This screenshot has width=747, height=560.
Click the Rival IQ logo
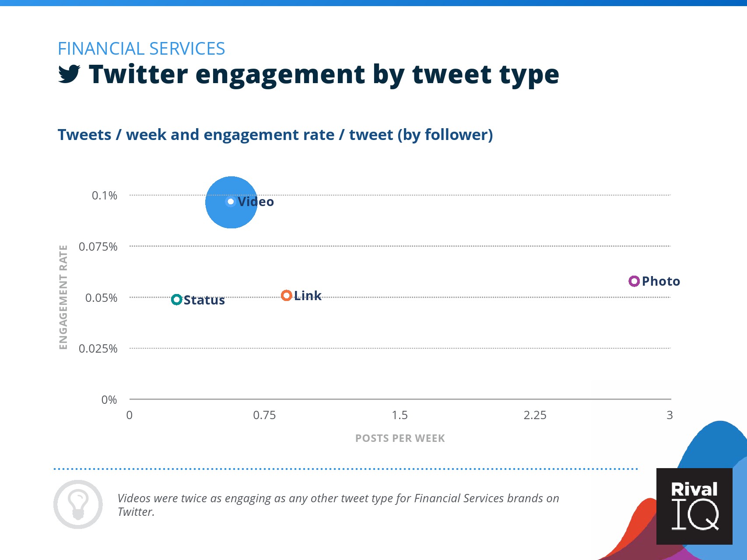[x=694, y=507]
